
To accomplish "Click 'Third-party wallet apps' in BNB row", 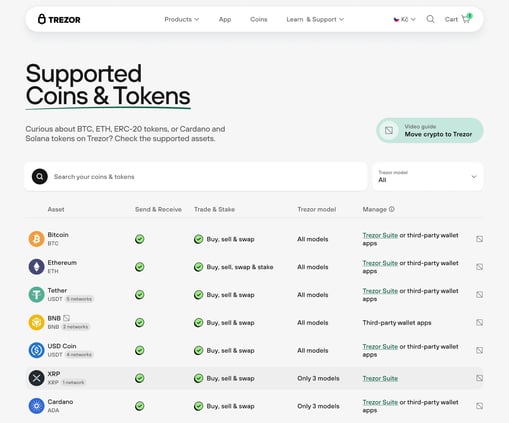I will [397, 323].
